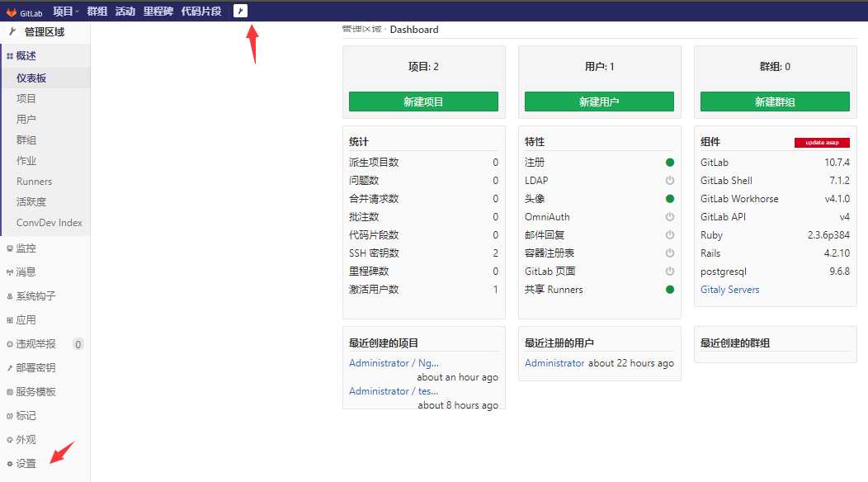Click the 新建项目 green button
This screenshot has width=868, height=482.
tap(423, 102)
